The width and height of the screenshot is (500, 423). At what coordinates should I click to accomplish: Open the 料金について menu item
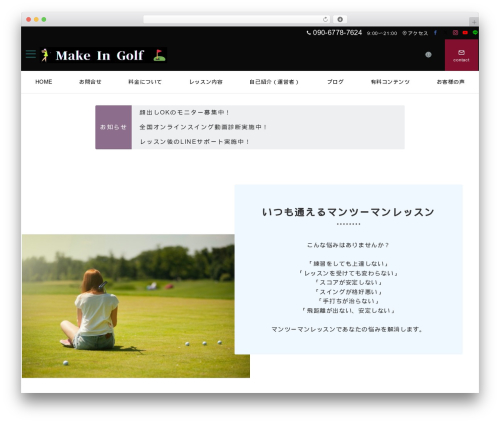(x=145, y=82)
